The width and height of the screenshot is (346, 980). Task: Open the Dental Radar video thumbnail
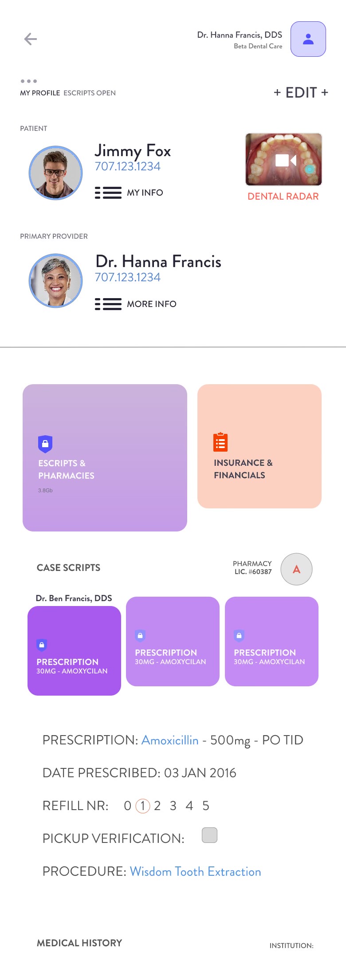283,159
